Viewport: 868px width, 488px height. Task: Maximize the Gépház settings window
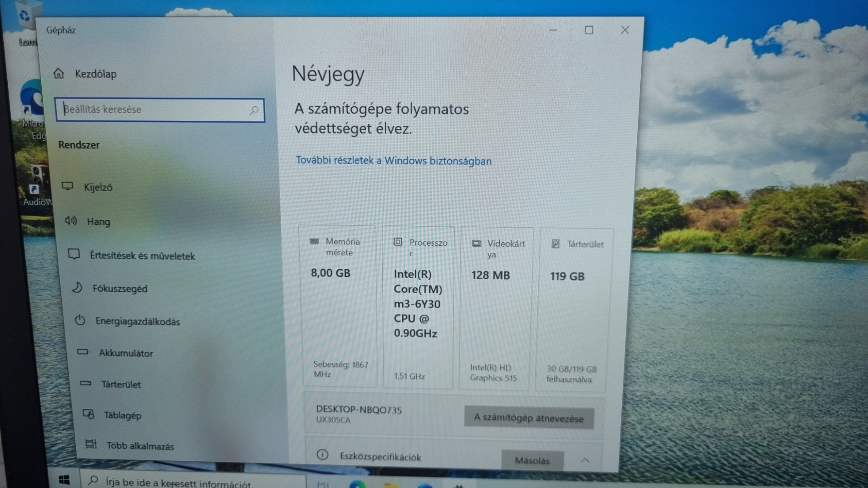[589, 30]
